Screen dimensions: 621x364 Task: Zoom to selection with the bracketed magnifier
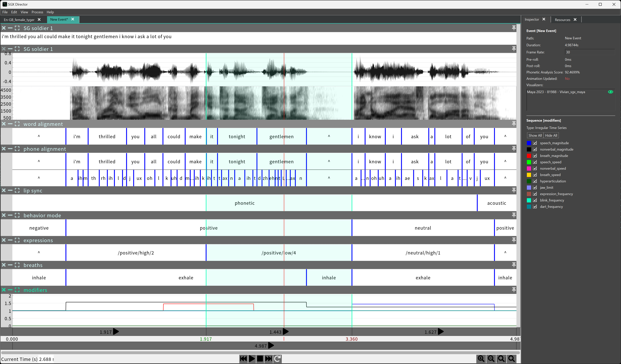501,359
